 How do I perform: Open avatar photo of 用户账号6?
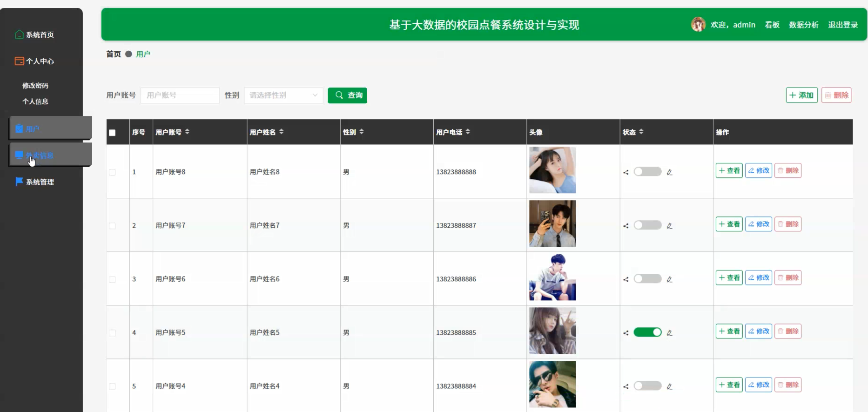pyautogui.click(x=552, y=277)
